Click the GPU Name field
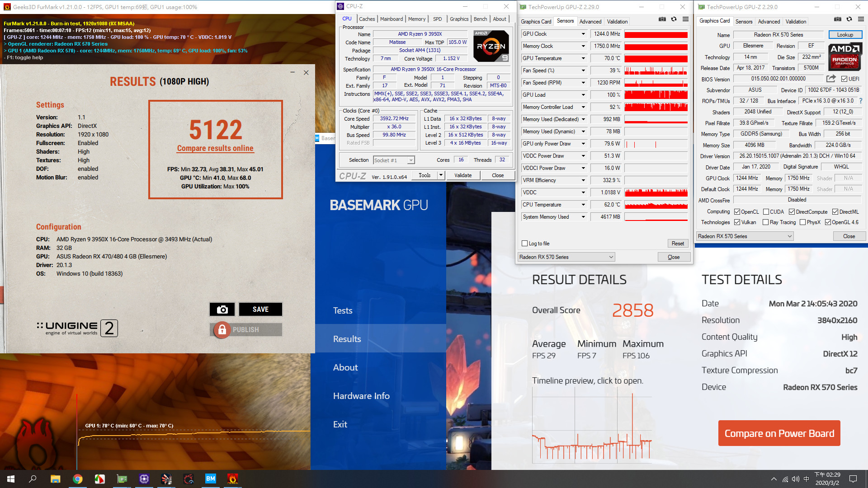 (778, 35)
